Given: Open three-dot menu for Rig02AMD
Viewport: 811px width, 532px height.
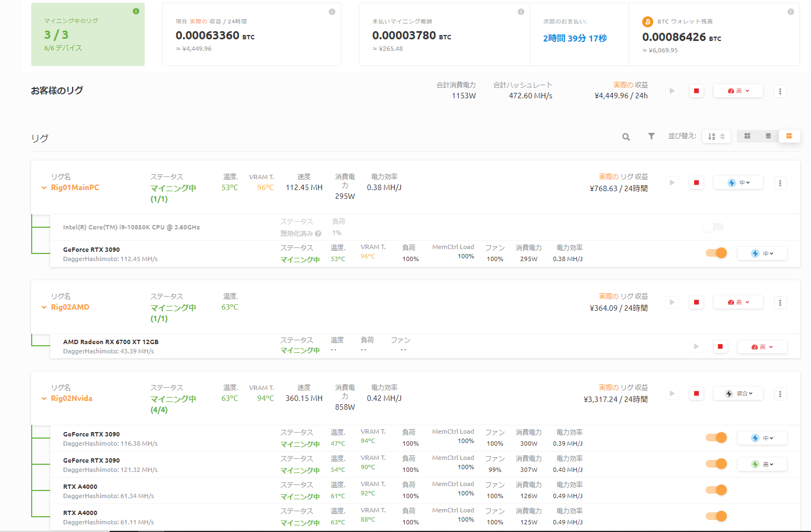Looking at the screenshot, I should coord(780,303).
